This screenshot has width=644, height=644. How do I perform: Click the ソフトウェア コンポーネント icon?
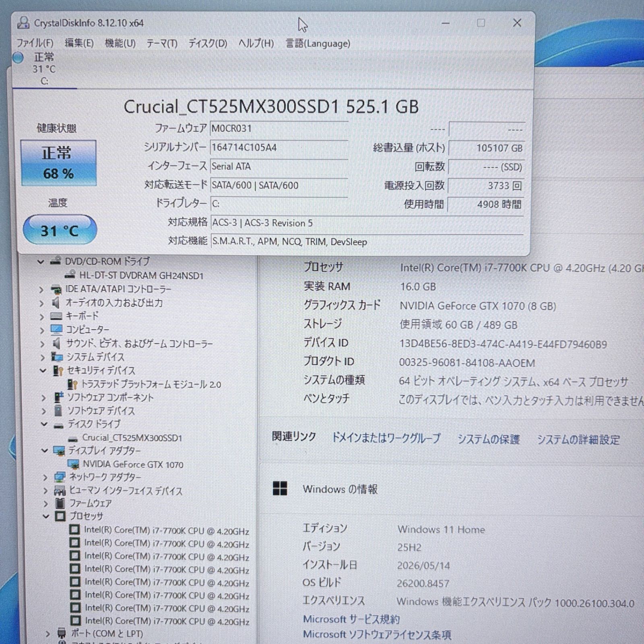pos(59,397)
